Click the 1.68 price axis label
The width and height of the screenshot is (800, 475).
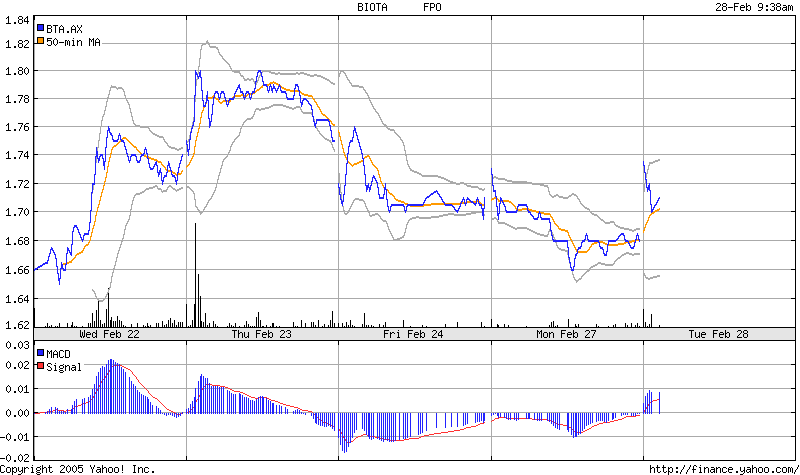coord(17,240)
